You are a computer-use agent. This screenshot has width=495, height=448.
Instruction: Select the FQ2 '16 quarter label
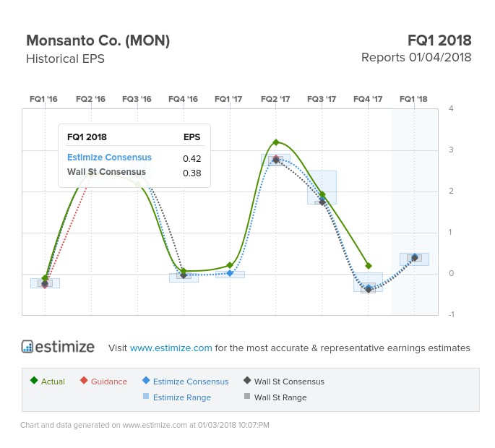[x=90, y=99]
